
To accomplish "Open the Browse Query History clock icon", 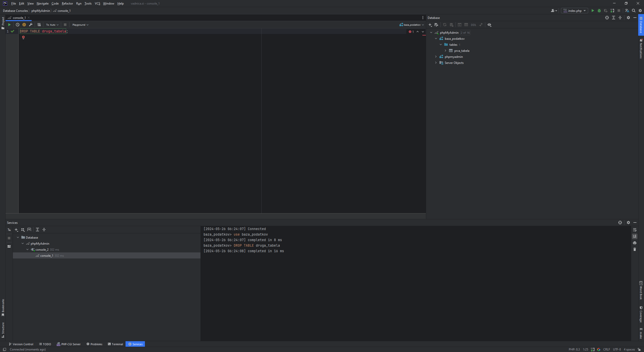I will click(x=17, y=25).
